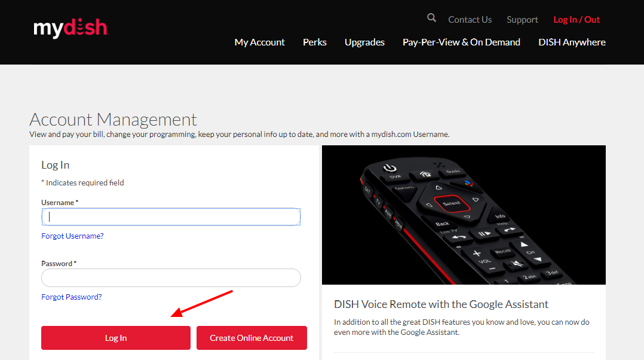
Task: Open the Forgot Username page
Action: [72, 236]
